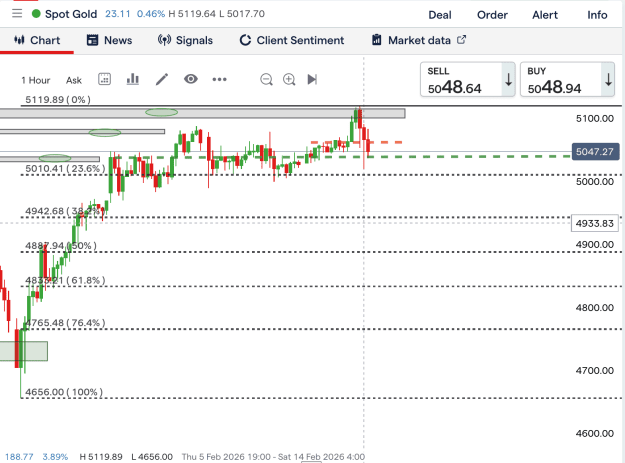
Task: Click the green market status dot
Action: 36,14
